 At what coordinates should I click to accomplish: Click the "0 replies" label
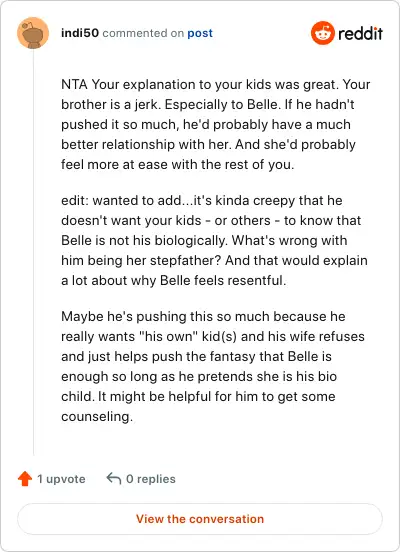click(151, 479)
